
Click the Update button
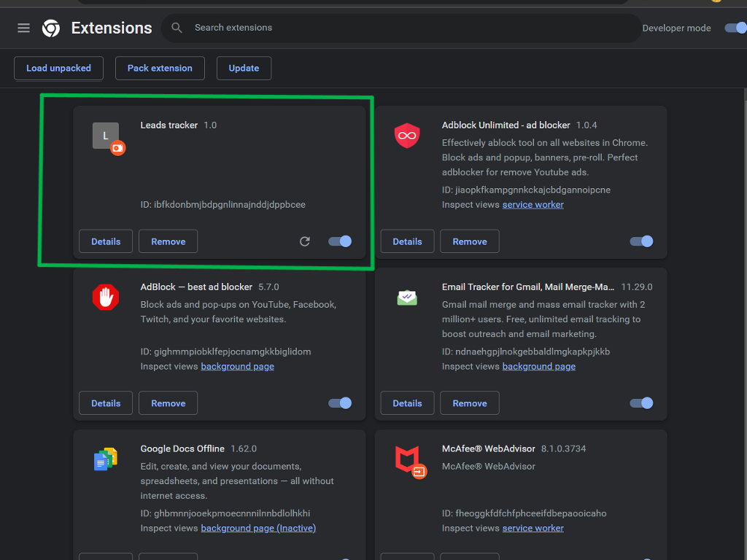[x=244, y=68]
